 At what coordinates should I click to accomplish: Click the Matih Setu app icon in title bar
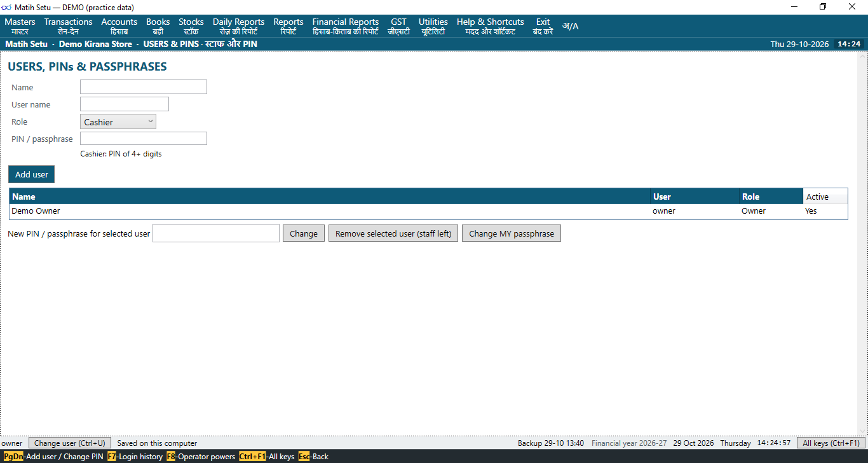point(7,7)
